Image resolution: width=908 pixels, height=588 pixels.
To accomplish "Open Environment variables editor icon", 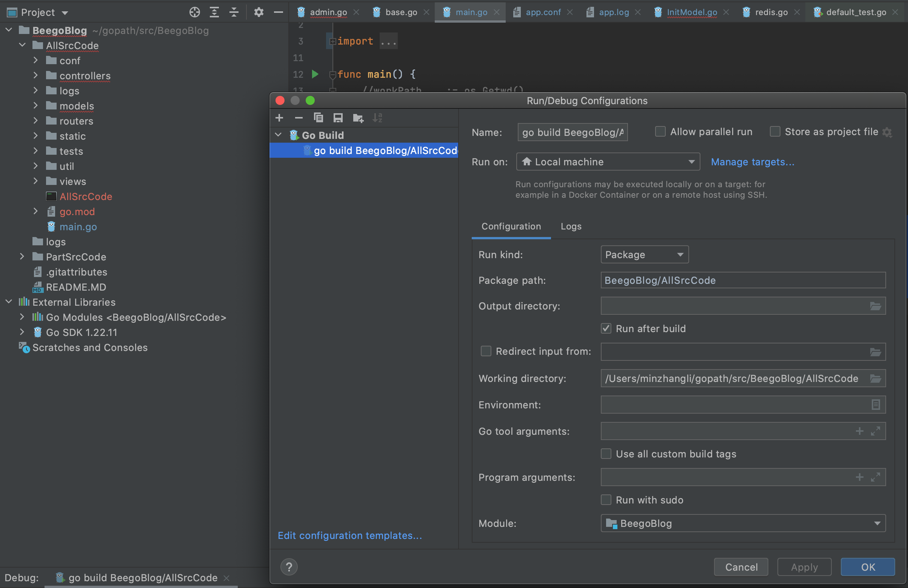I will (x=876, y=405).
